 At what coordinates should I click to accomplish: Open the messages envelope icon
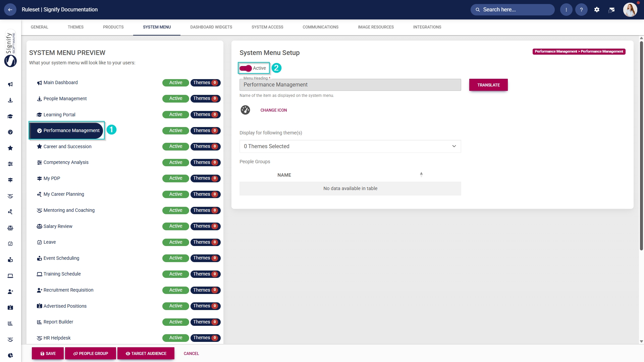pos(611,10)
